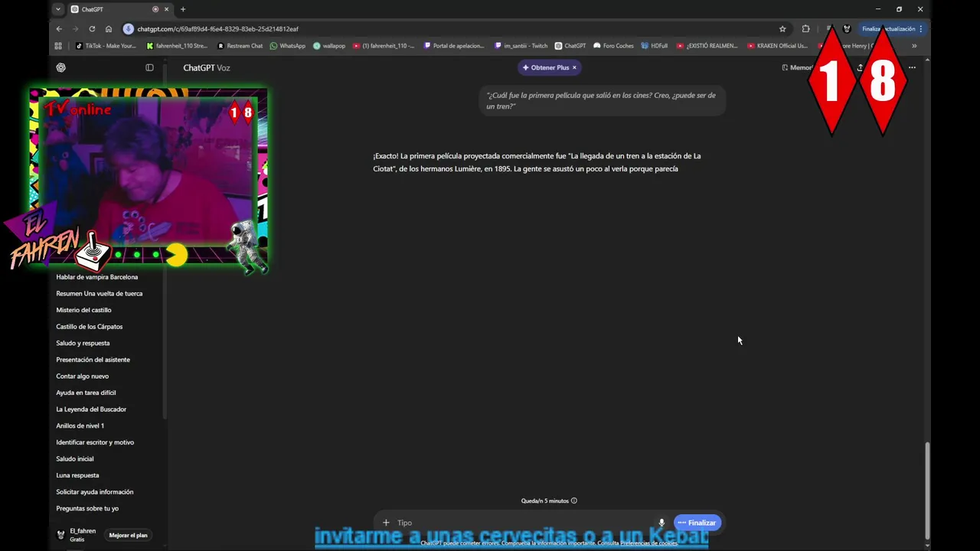The width and height of the screenshot is (980, 551).
Task: Click the ChatGPT logo in sidebar
Action: (60, 67)
